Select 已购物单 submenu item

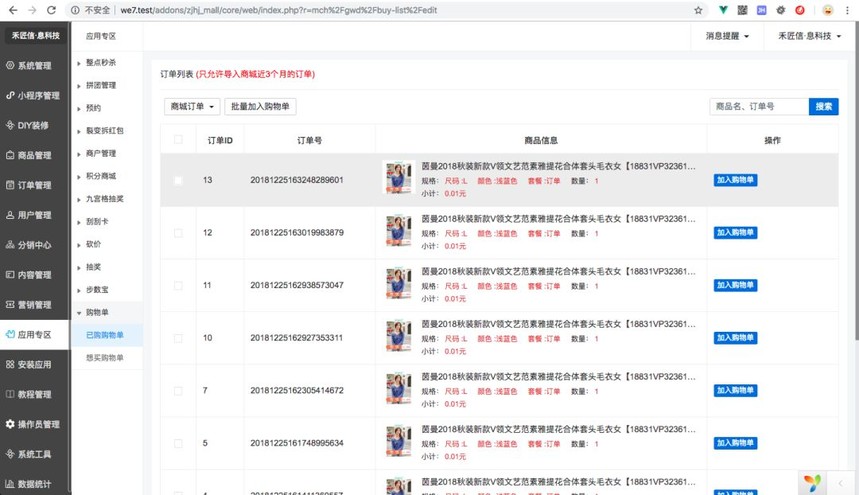(107, 335)
